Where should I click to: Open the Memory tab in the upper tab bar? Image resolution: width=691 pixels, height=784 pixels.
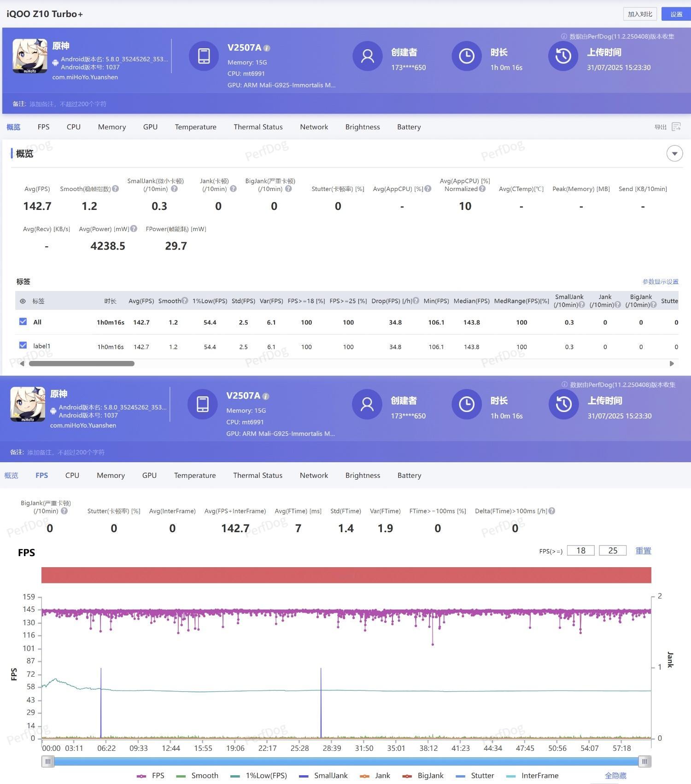(x=112, y=127)
